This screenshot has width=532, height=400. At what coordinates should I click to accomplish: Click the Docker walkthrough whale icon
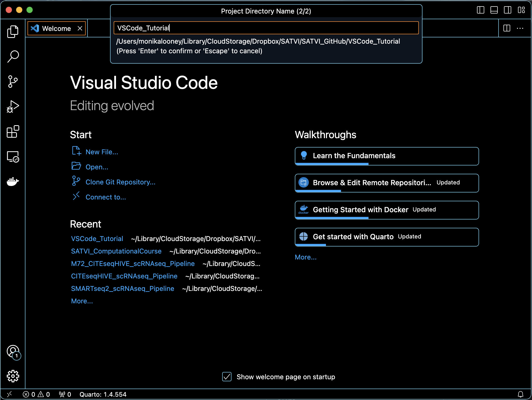pos(304,209)
